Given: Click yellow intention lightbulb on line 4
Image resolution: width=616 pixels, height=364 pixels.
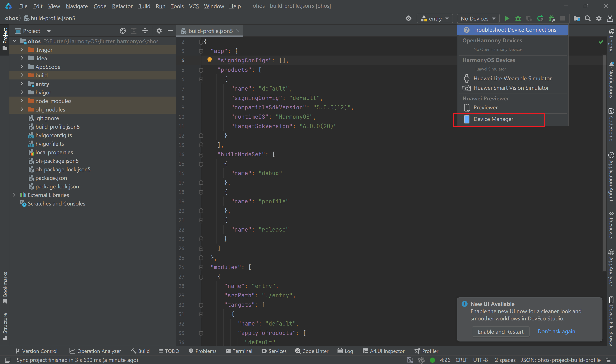Looking at the screenshot, I should pos(209,60).
